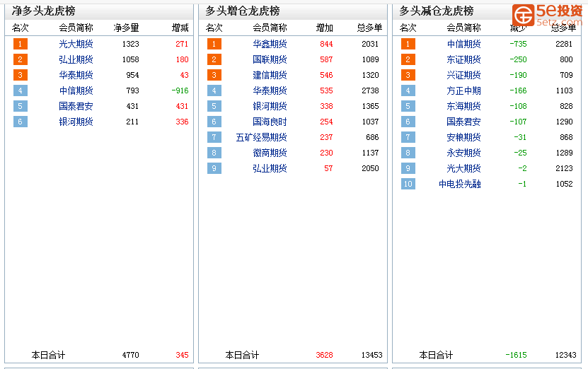The image size is (588, 369).
Task: Click the 净多量 column header
Action: point(127,28)
